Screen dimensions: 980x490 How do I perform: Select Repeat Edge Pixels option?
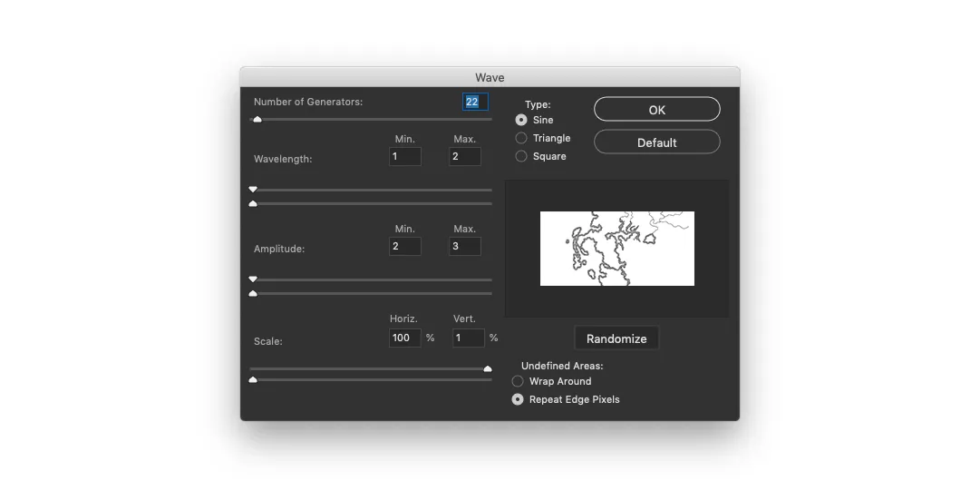(518, 399)
